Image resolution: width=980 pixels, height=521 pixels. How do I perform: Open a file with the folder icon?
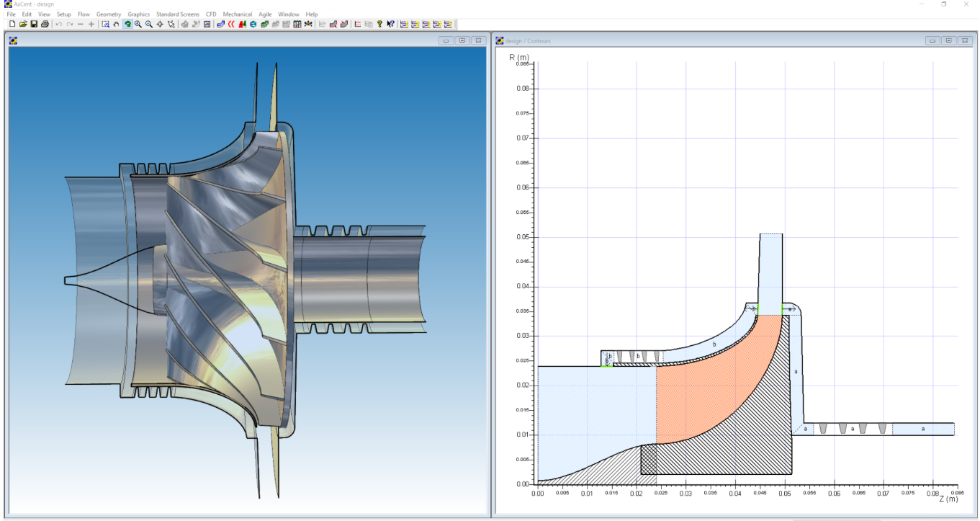[x=23, y=24]
